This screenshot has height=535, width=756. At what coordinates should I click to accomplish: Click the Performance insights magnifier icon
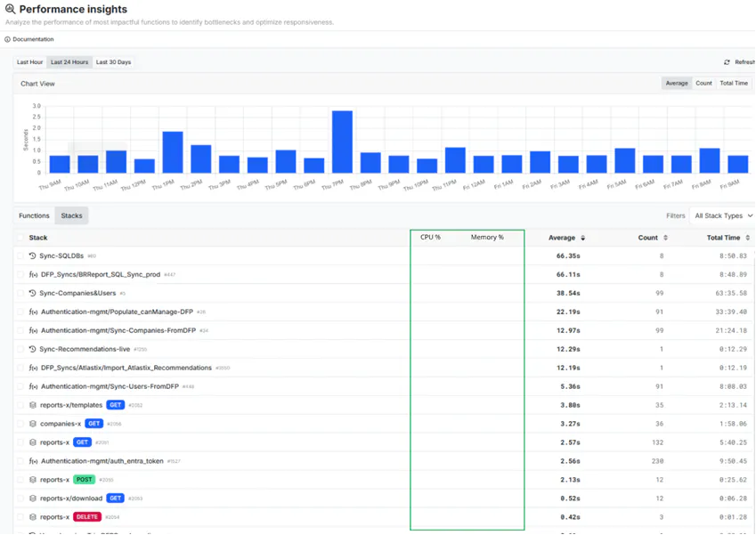click(10, 9)
